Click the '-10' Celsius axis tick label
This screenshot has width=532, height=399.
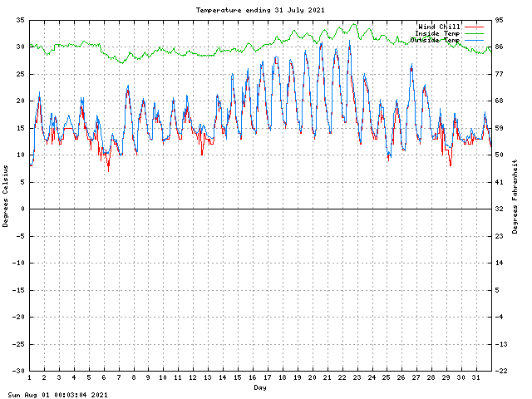pyautogui.click(x=18, y=263)
